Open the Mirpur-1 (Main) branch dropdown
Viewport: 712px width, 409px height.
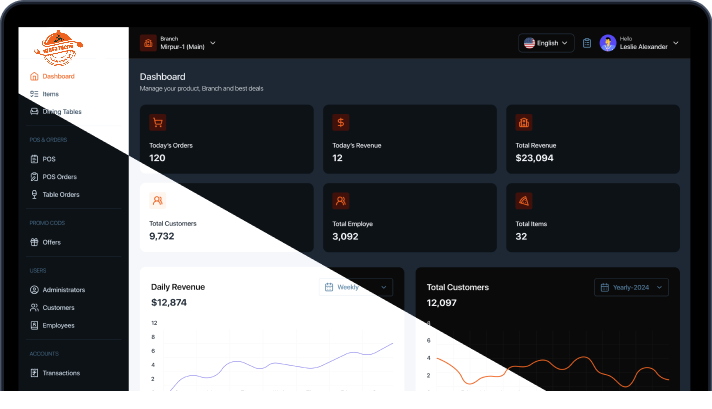[188, 43]
